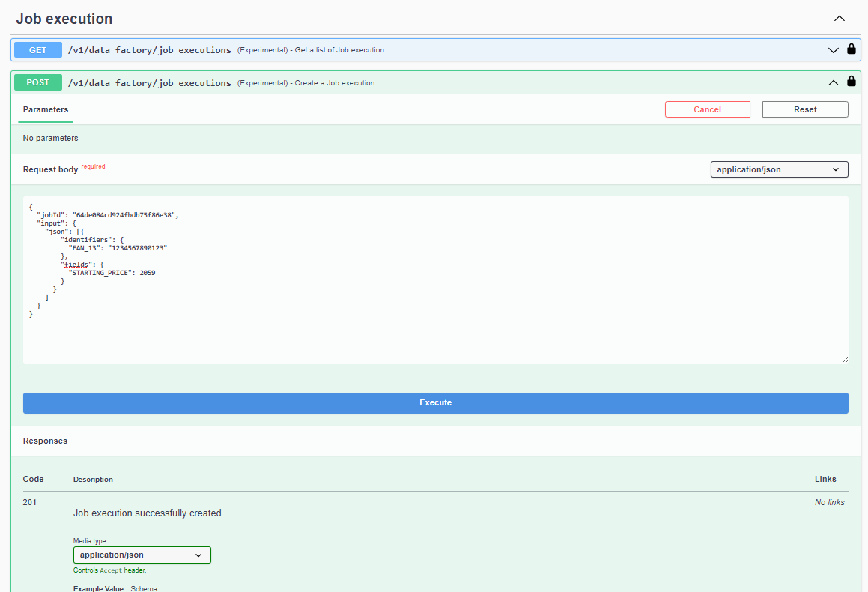Click the request body textarea resize handle
Image resolution: width=868 pixels, height=592 pixels.
844,360
